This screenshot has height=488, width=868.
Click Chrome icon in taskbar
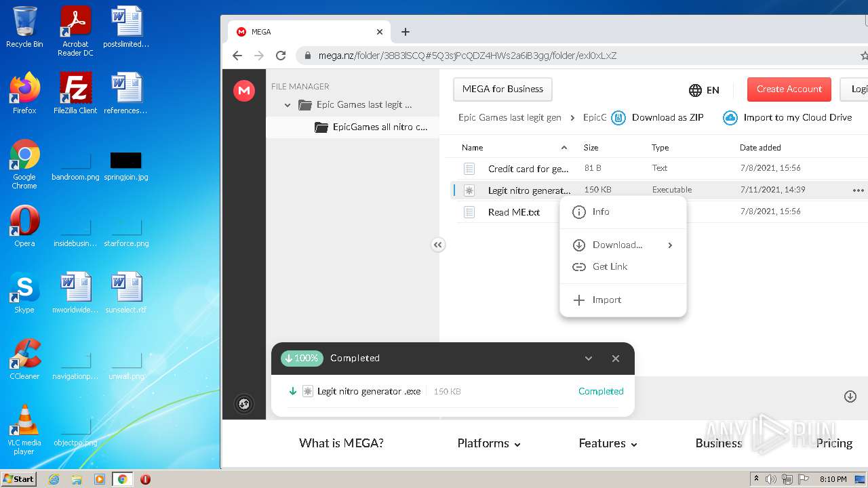(122, 479)
